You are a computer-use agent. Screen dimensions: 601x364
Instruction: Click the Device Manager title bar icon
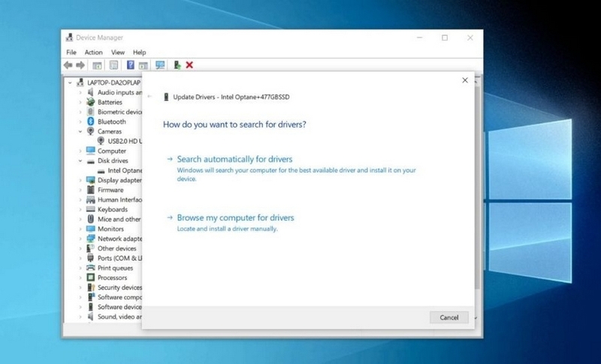click(x=69, y=37)
